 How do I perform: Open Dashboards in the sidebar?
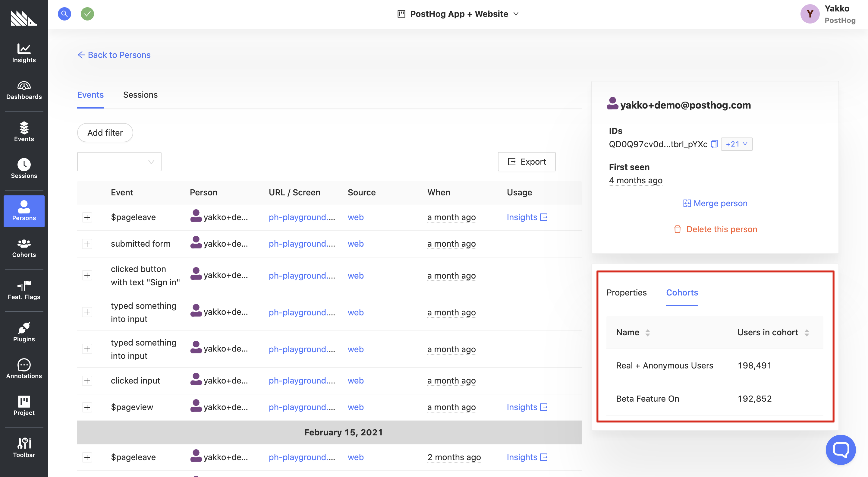point(24,90)
